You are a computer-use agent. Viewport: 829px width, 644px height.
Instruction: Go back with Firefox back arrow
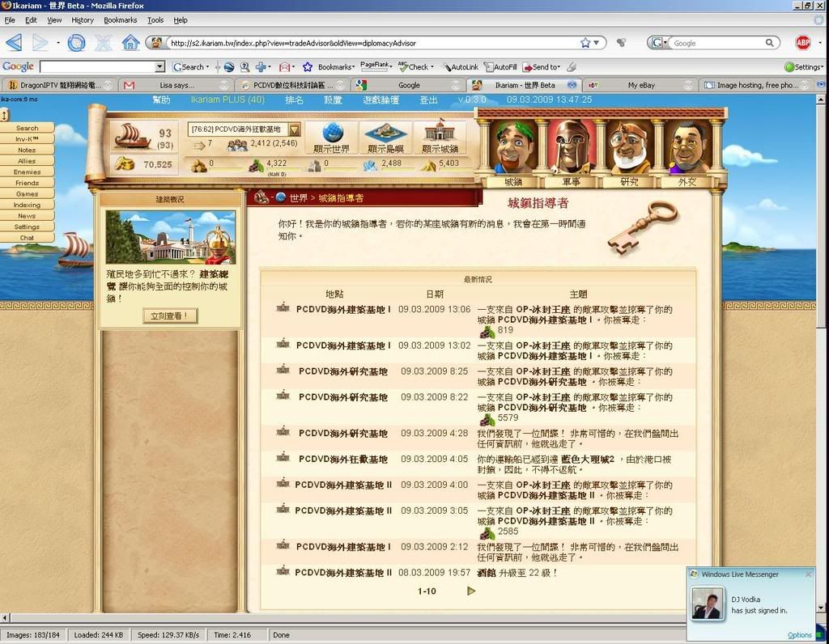(x=15, y=42)
